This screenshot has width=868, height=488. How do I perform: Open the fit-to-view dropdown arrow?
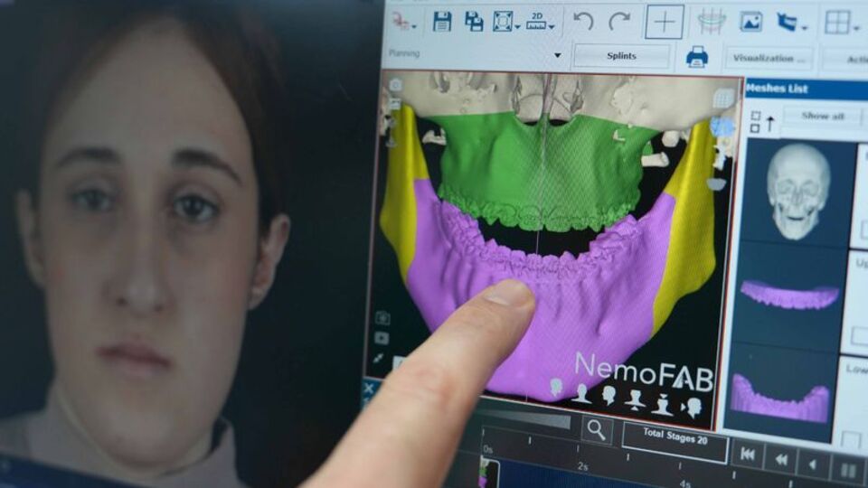(x=517, y=27)
